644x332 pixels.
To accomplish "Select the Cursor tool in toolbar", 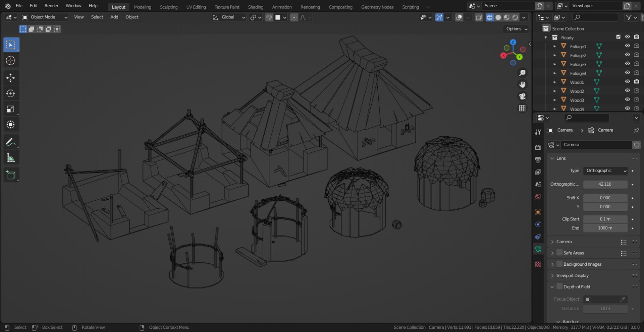I will click(x=11, y=61).
